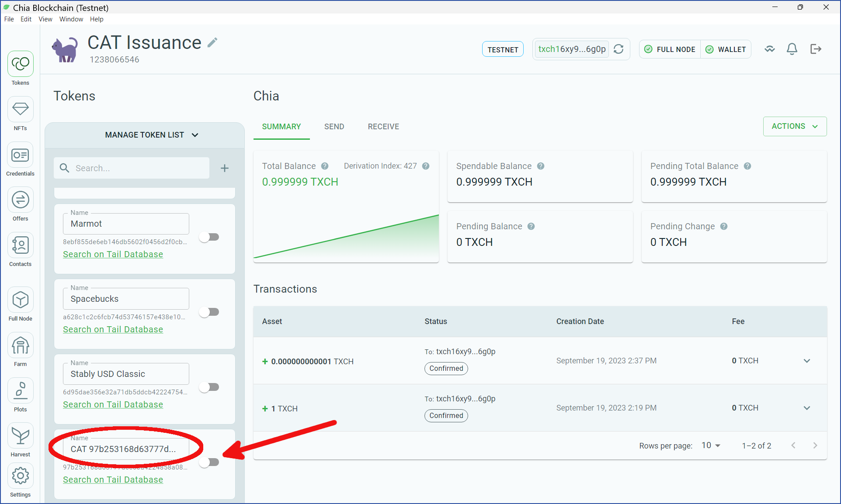Screen dimensions: 841x504
Task: Change the rows per page value
Action: (711, 445)
